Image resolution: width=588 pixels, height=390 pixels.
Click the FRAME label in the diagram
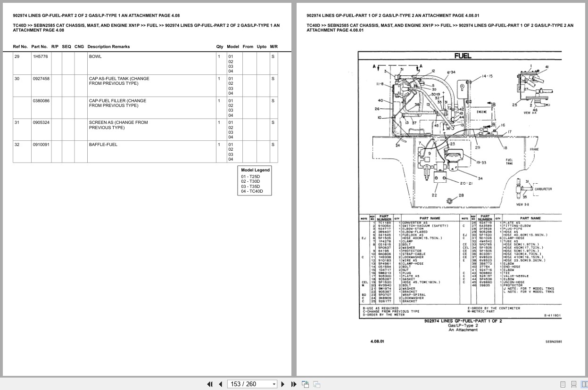coord(534,149)
